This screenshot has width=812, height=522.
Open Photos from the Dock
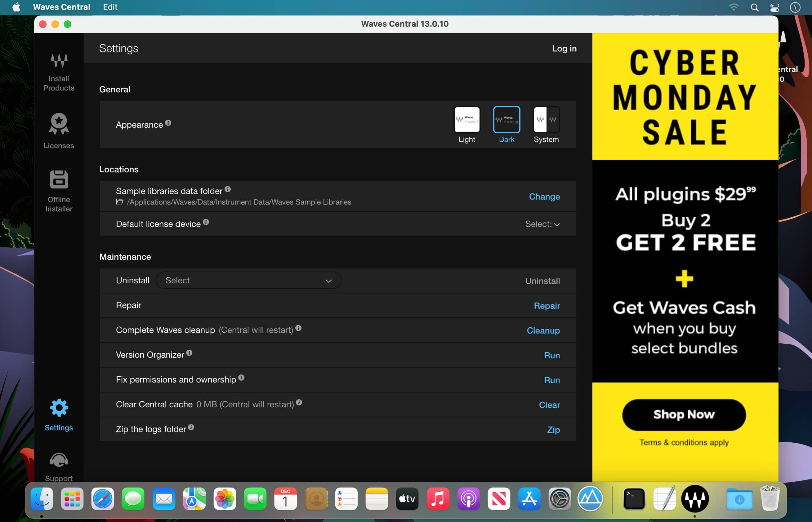pos(225,499)
